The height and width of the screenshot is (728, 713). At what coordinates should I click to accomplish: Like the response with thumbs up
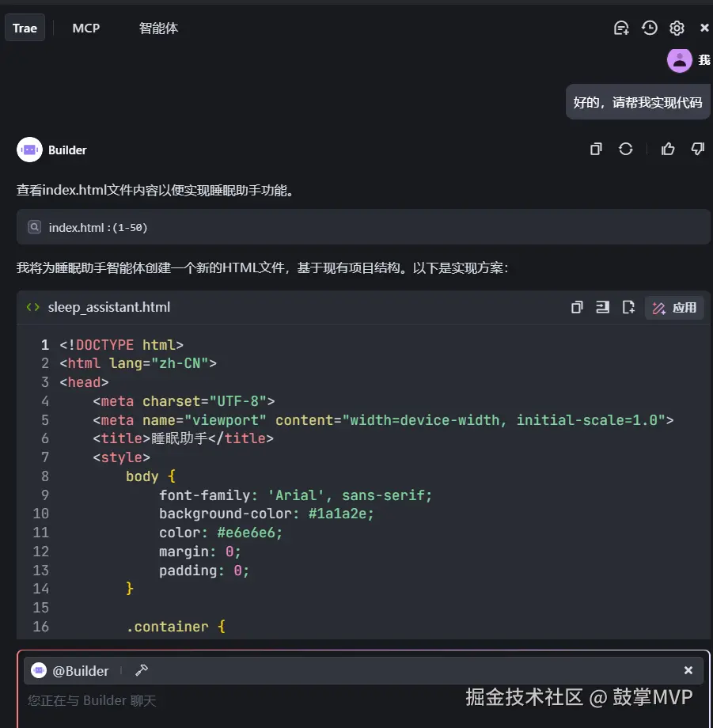tap(668, 149)
